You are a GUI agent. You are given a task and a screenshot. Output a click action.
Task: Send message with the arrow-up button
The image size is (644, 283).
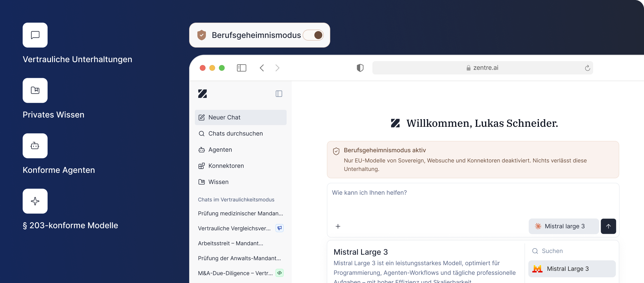click(608, 226)
